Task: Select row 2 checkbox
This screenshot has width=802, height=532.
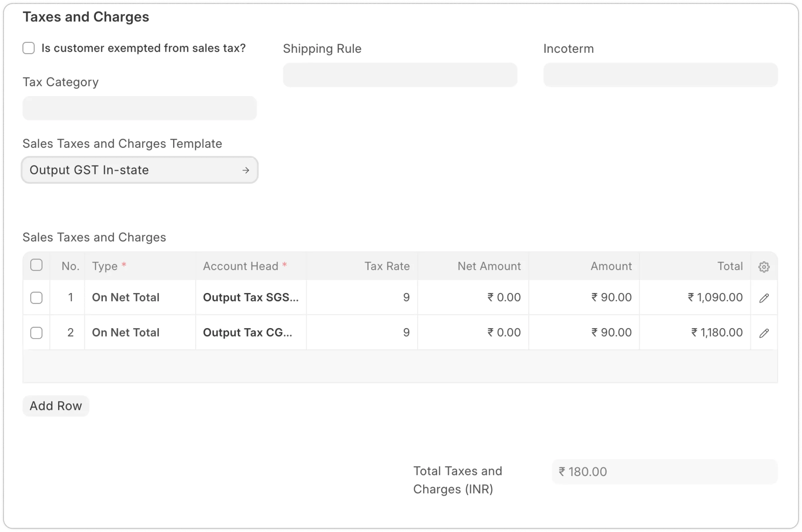Action: pos(36,333)
